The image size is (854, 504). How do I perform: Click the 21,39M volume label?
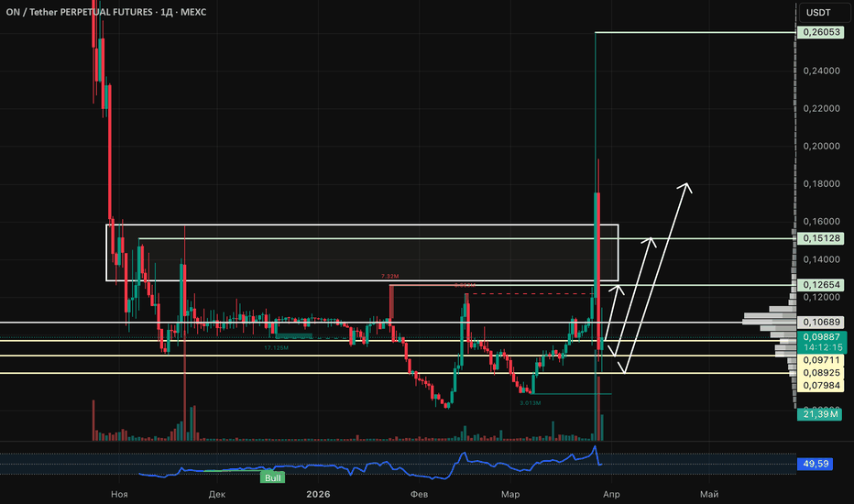(820, 414)
